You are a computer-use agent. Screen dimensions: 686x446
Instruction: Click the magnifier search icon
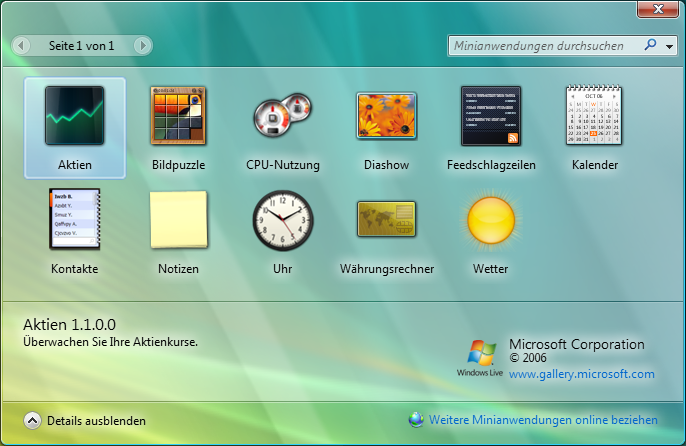650,46
